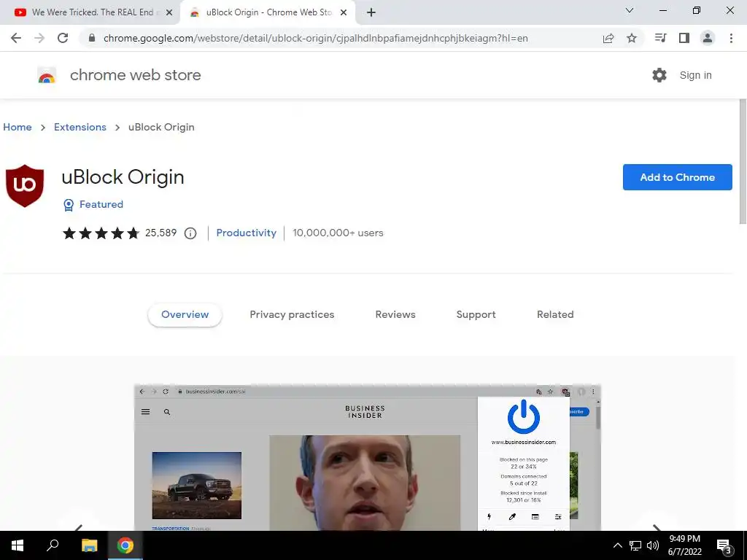Viewport: 747px width, 560px height.
Task: Click the uBlock Origin extension title
Action: [x=123, y=177]
